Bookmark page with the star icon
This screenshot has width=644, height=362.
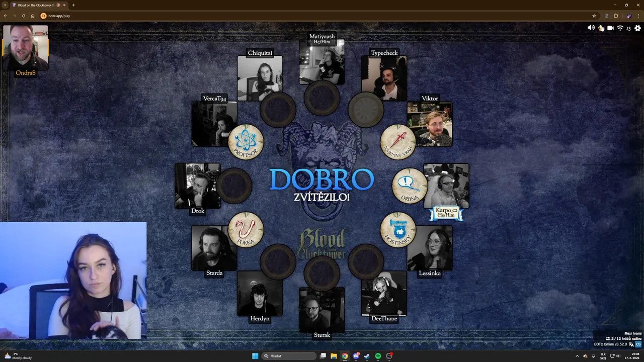coord(594,16)
